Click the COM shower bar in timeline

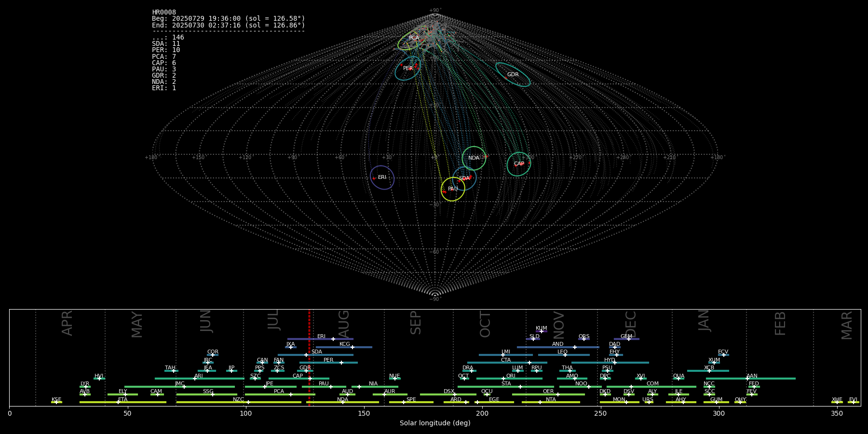point(652,387)
